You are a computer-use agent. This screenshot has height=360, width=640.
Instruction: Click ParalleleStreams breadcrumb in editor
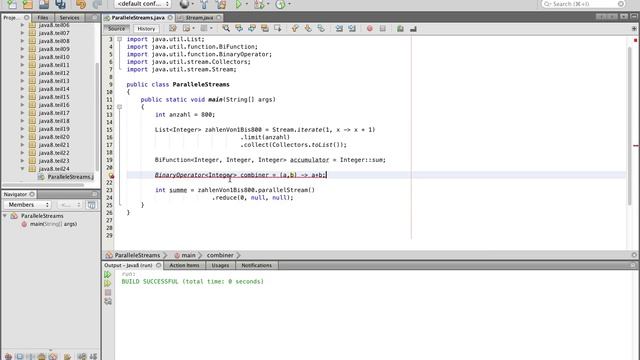click(x=137, y=255)
